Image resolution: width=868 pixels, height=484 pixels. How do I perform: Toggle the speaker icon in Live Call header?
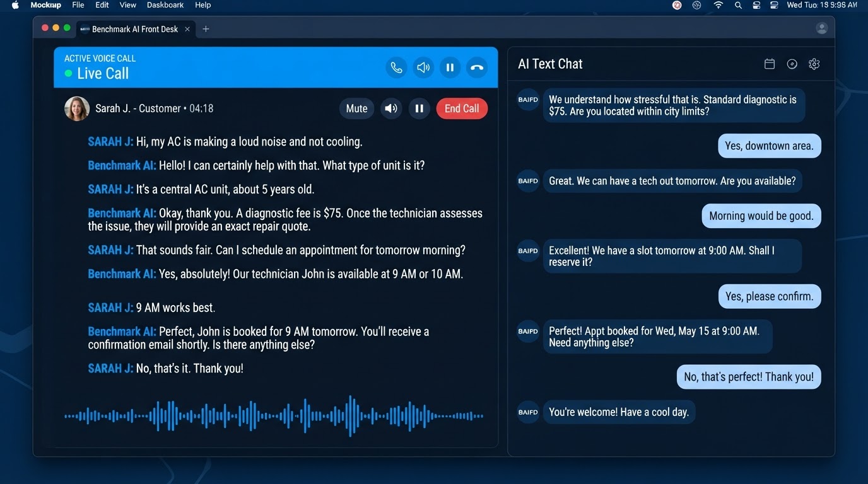click(x=423, y=67)
